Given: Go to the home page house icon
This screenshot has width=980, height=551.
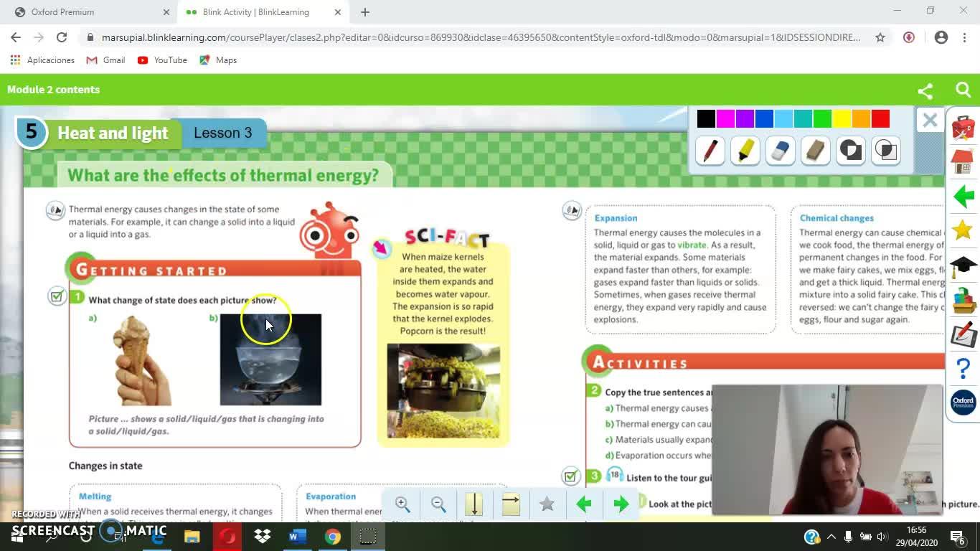Looking at the screenshot, I should 963,162.
